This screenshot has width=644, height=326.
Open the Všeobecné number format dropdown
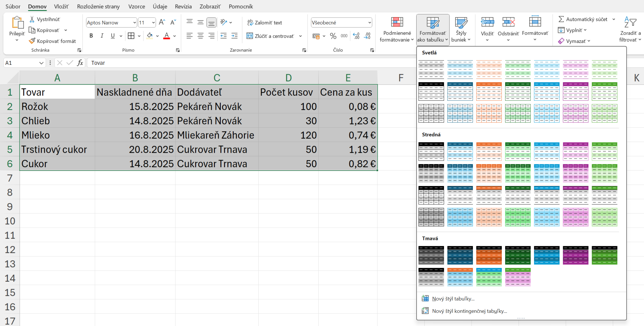370,22
